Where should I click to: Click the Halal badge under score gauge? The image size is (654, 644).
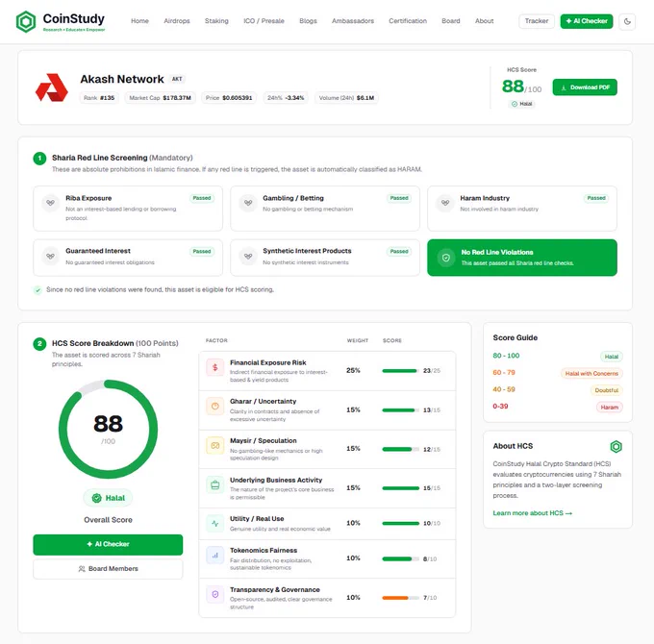click(108, 498)
